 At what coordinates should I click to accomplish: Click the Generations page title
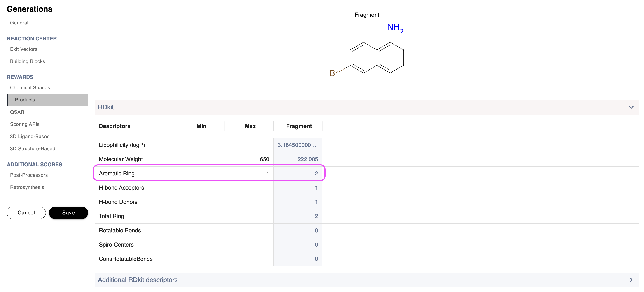30,9
